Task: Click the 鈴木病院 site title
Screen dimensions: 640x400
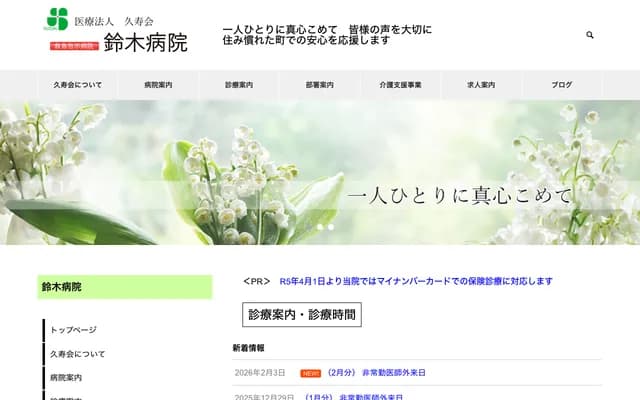Action: (146, 42)
